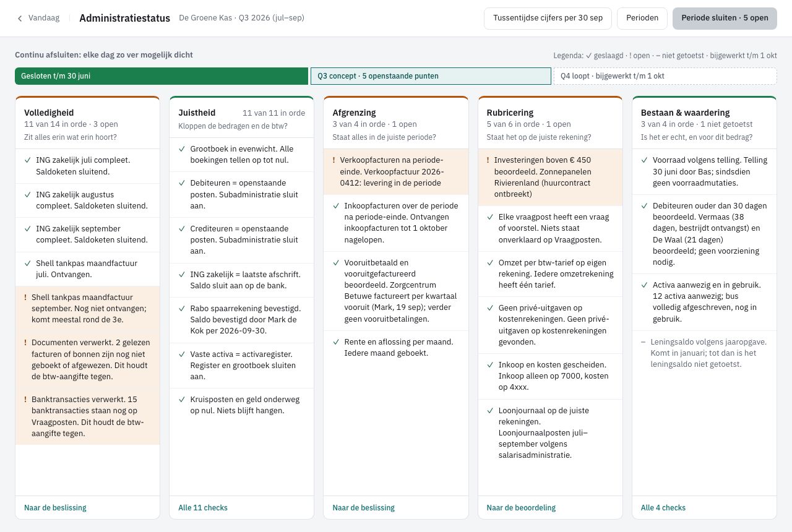Click checkmark at Grootboek in evenwicht

point(182,149)
